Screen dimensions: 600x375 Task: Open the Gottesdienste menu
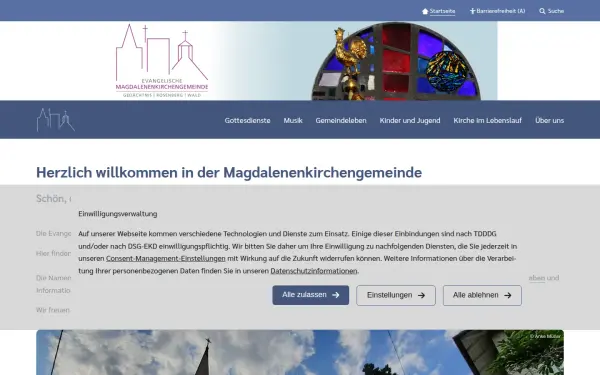247,121
